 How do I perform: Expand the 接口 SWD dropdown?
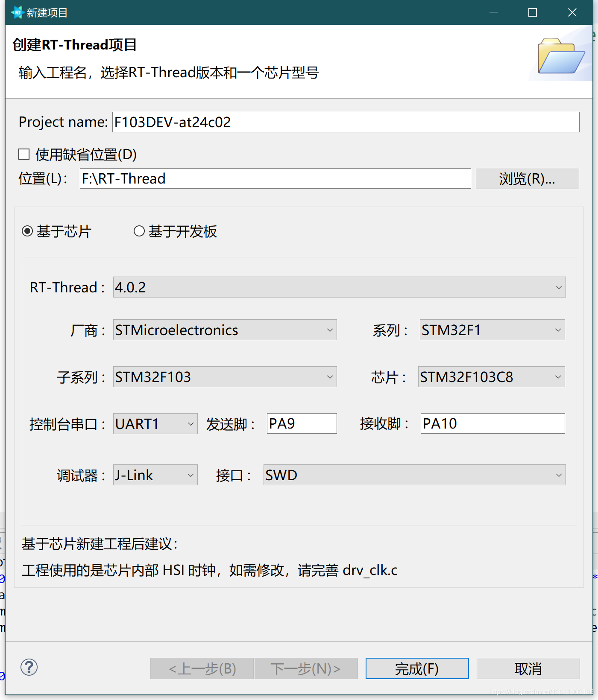click(414, 475)
